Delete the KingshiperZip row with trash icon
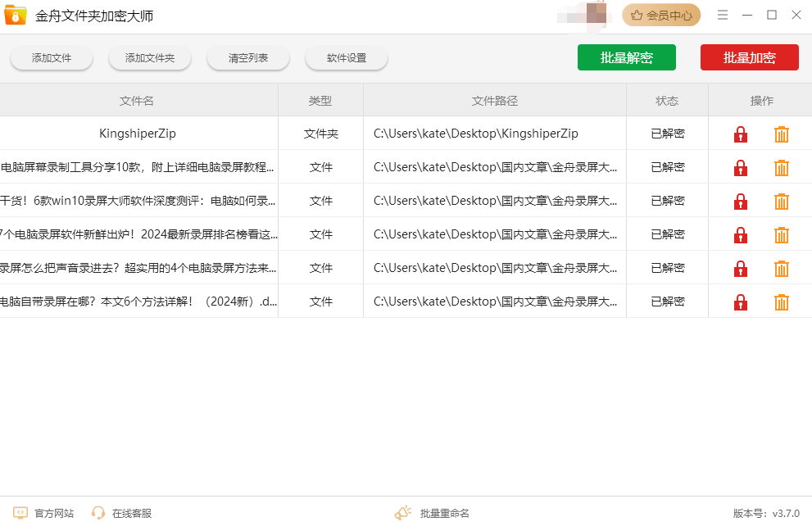The width and height of the screenshot is (812, 526). (x=782, y=134)
